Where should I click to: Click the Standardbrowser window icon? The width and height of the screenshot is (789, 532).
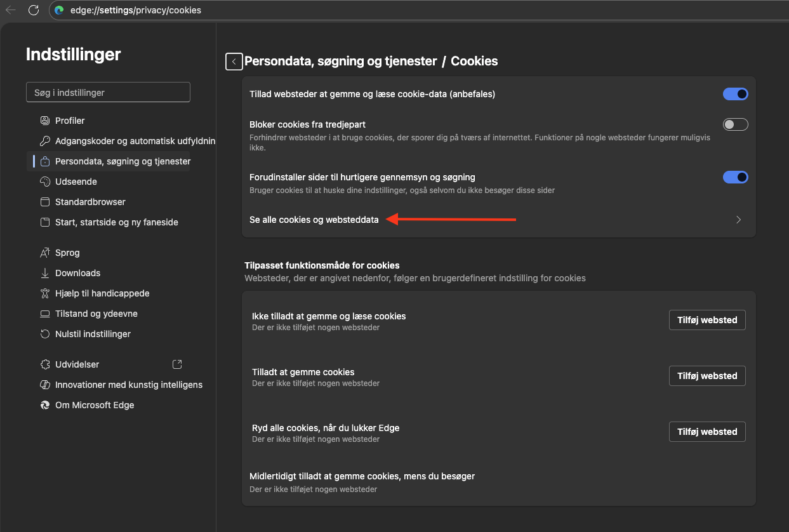pos(45,202)
